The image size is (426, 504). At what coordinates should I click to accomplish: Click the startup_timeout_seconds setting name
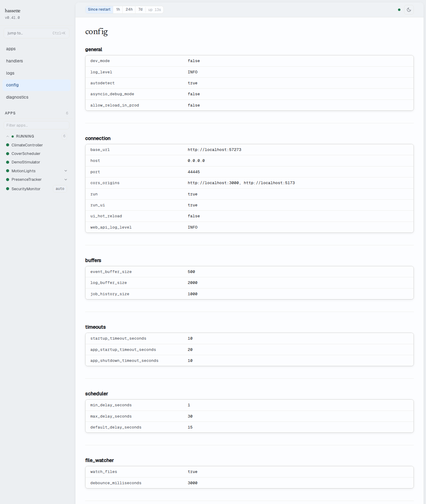click(x=118, y=338)
